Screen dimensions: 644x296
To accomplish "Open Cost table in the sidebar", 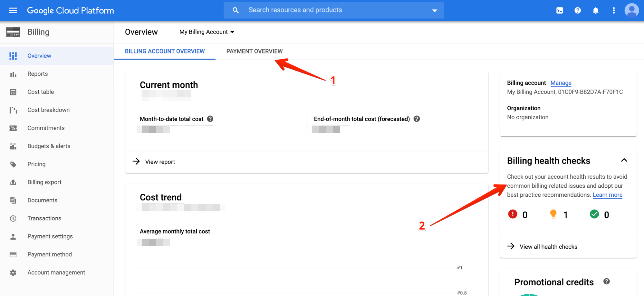I will 57,92.
